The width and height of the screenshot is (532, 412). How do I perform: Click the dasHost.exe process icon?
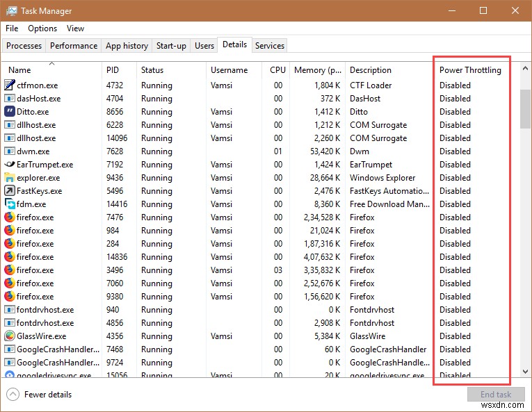10,99
